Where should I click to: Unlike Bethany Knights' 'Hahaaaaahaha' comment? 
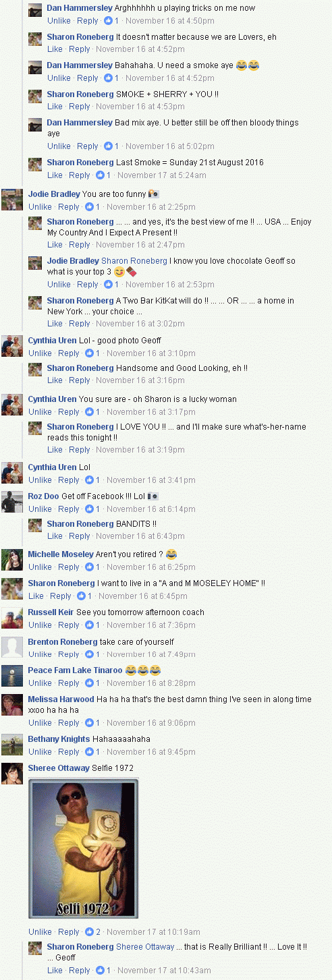coord(40,752)
